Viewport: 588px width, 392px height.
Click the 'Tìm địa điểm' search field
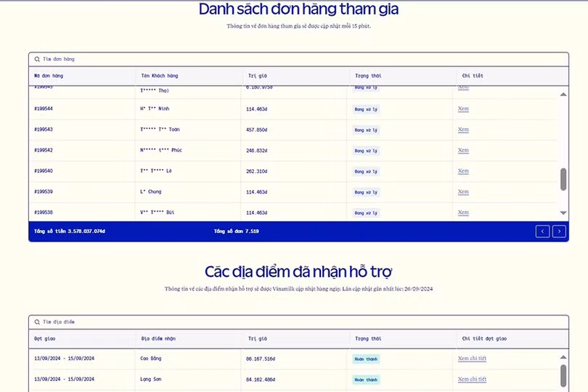coord(290,322)
